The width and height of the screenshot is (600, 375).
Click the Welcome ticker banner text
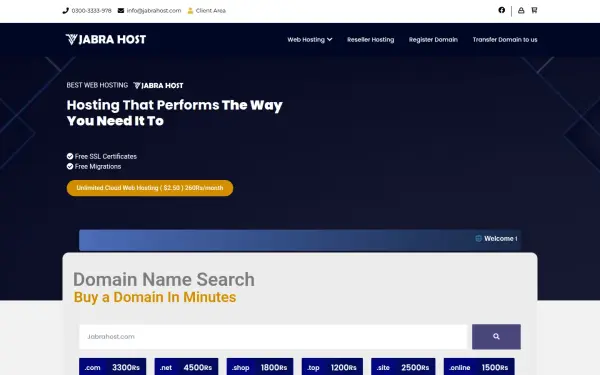coord(501,238)
